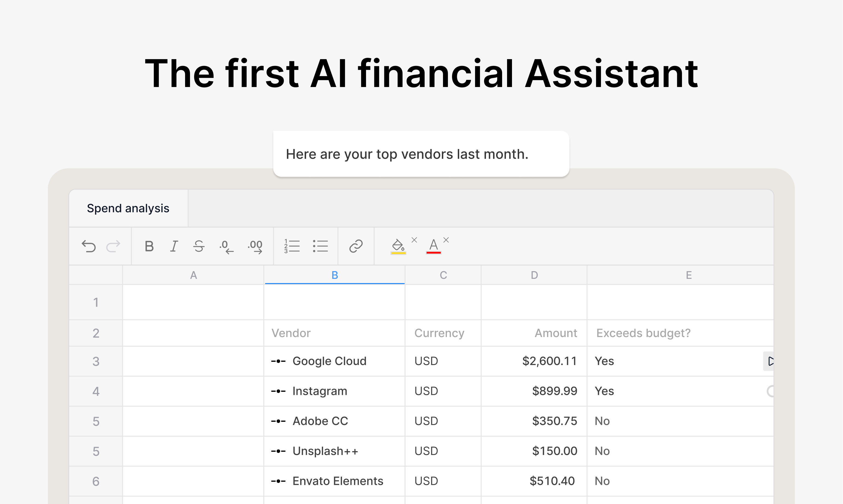Image resolution: width=843 pixels, height=504 pixels.
Task: Select row 1 header
Action: point(96,302)
